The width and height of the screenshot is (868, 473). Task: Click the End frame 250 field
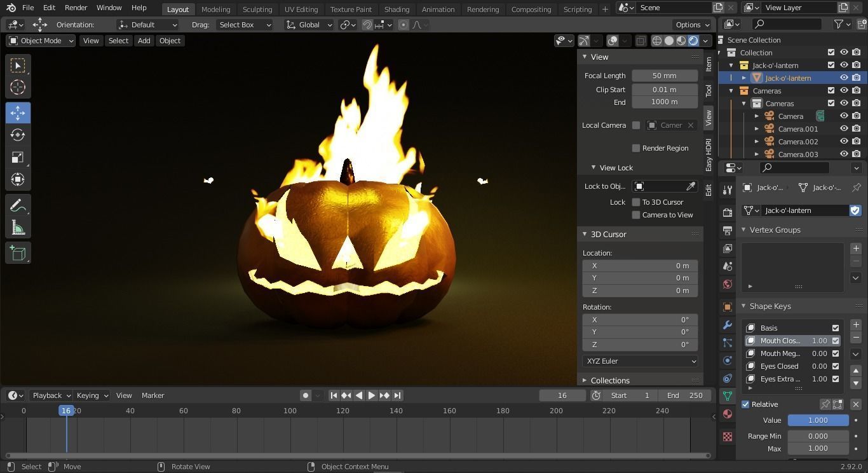click(685, 395)
